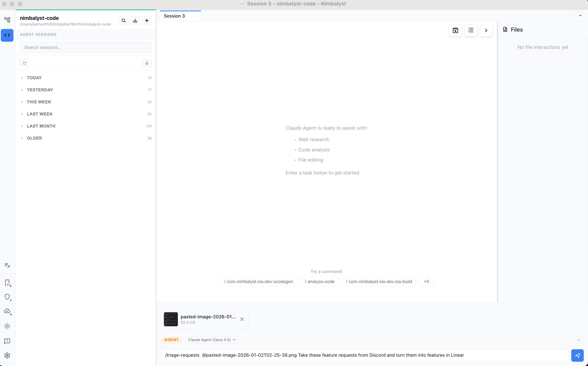This screenshot has width=588, height=366.
Task: Expand the LAST MONTH sessions group
Action: click(x=41, y=126)
